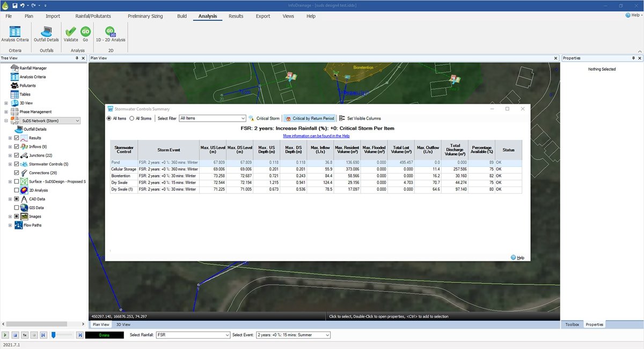Image resolution: width=644 pixels, height=349 pixels.
Task: Open the Select Rainfall FSR dropdown
Action: pos(193,335)
